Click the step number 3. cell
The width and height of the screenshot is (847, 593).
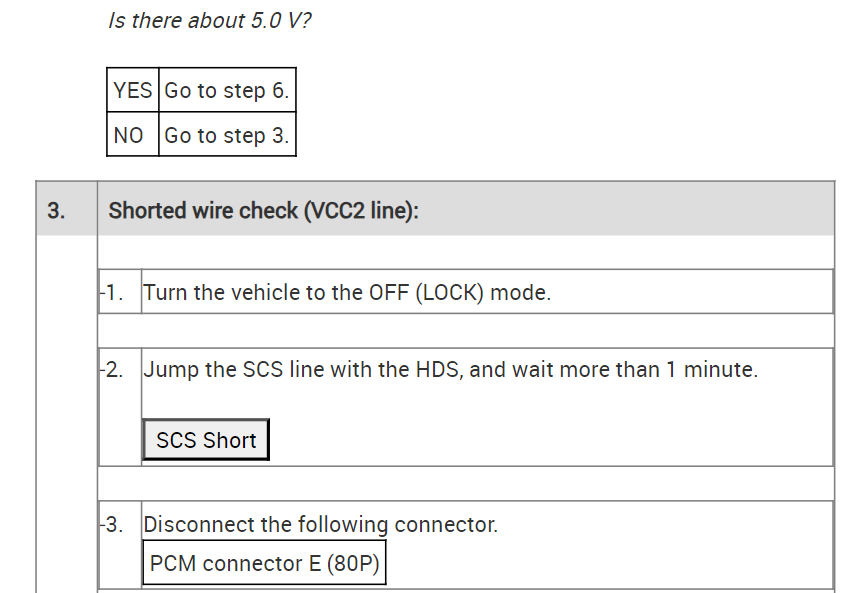coord(57,211)
